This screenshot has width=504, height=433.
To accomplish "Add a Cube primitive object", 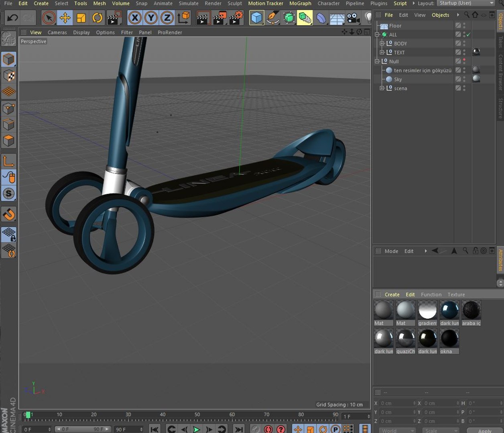I will 257,18.
